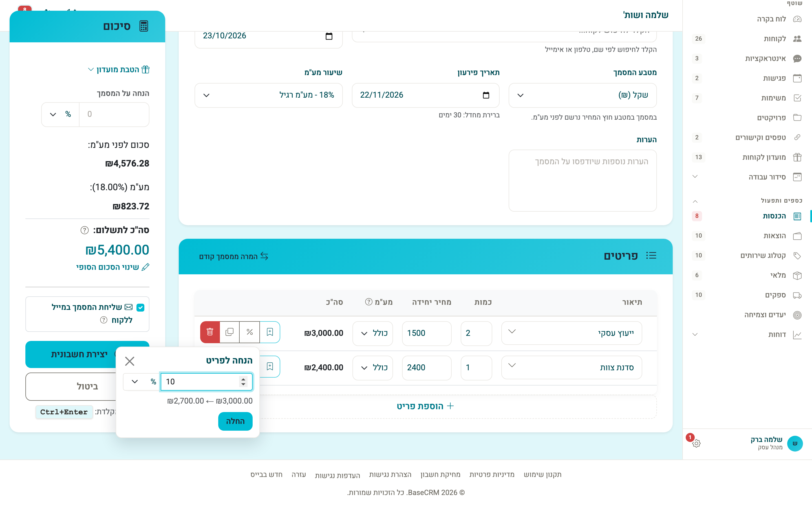Open מועדון לקוחות sidebar item
The image size is (812, 508).
pos(747,157)
